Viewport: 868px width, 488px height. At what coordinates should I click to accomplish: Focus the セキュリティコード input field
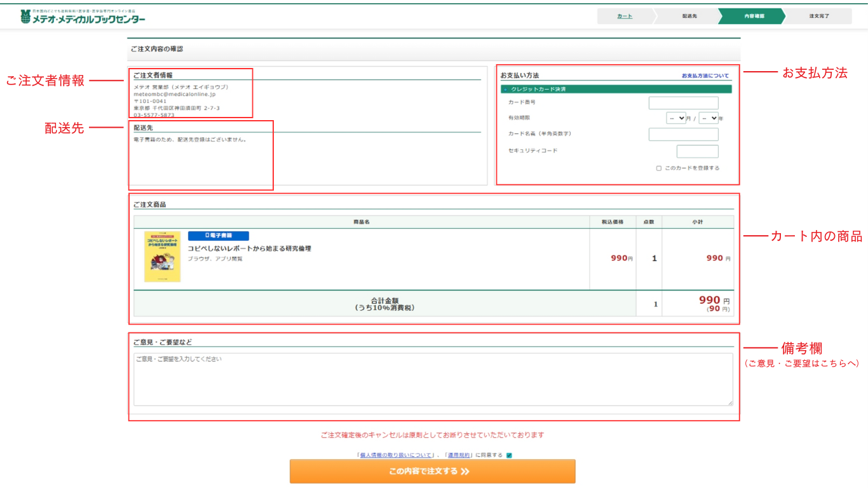point(697,151)
